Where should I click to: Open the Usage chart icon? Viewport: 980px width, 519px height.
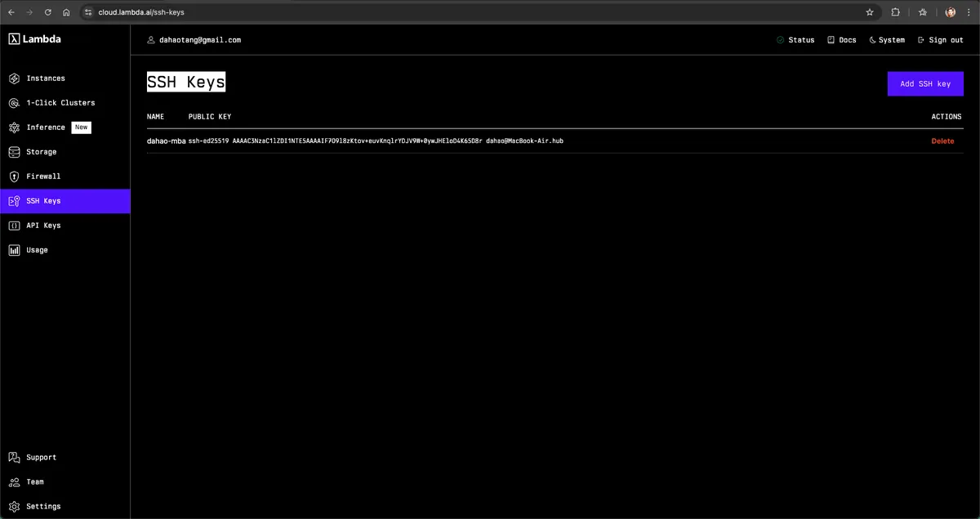click(14, 250)
